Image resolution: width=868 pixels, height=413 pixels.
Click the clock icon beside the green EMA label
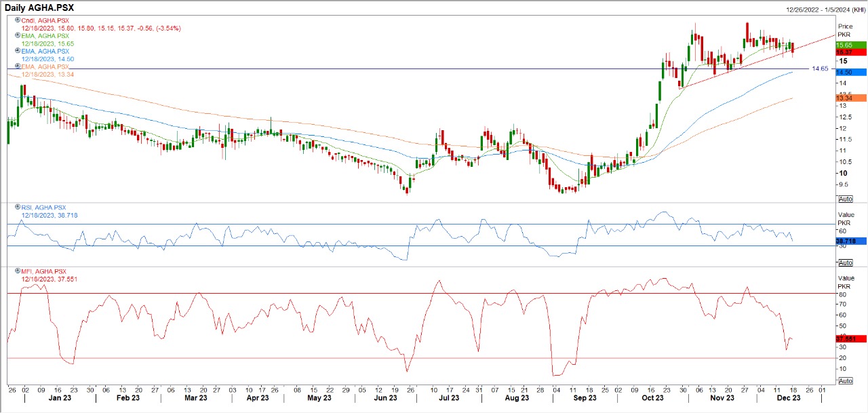pos(18,36)
